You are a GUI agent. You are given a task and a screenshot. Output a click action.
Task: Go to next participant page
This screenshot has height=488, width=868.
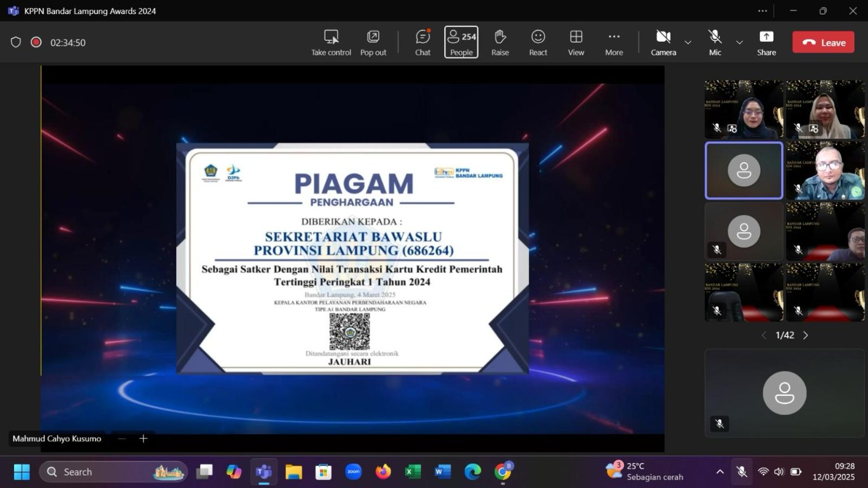click(x=806, y=335)
